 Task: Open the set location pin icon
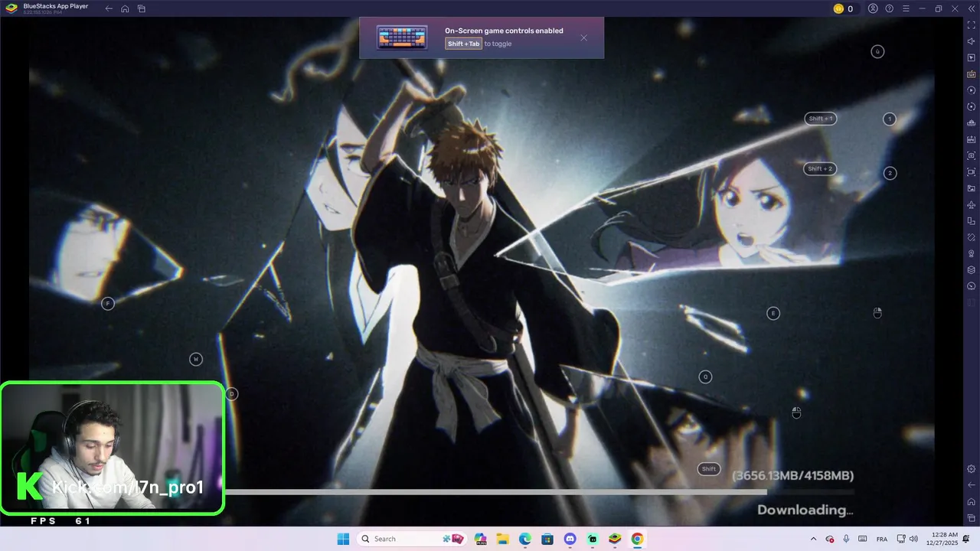coord(972,253)
